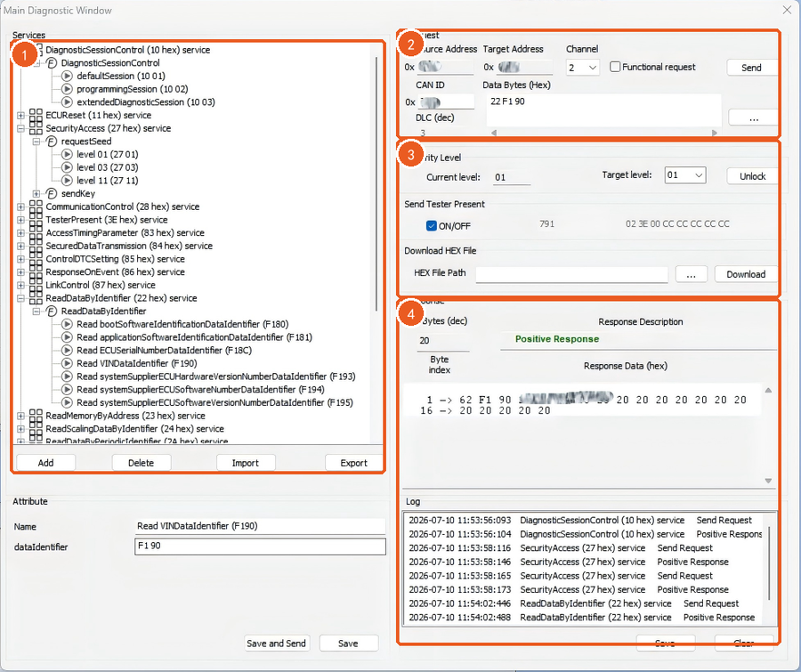The image size is (801, 672).
Task: Click the play icon for Read systemSupplierECUHardwareVersionNumberDataIdentifier (F193)
Action: tap(67, 376)
